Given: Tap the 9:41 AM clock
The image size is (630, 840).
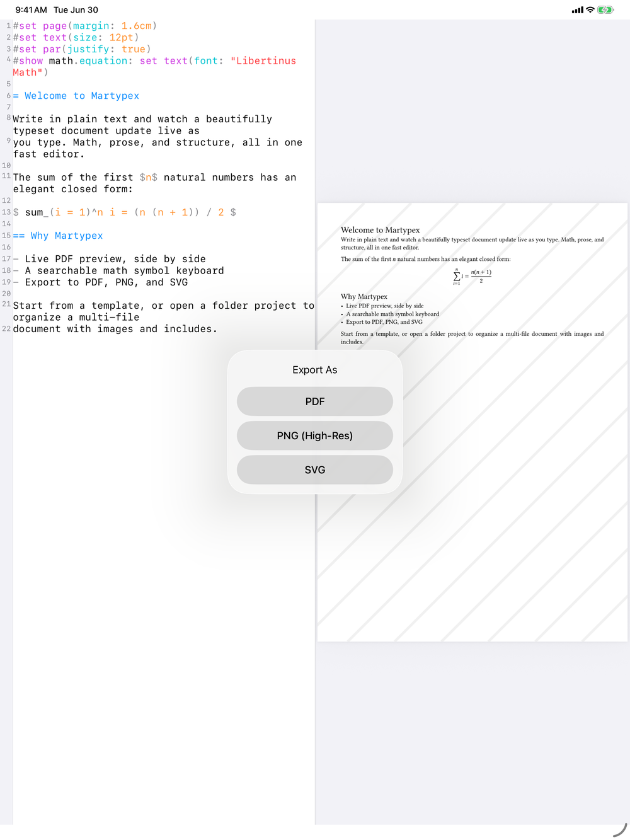Looking at the screenshot, I should click(x=31, y=10).
